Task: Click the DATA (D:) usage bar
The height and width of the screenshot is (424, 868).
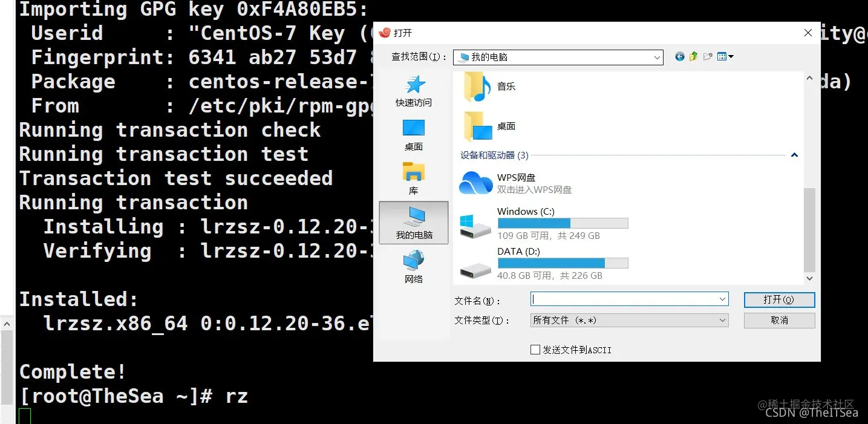Action: click(563, 263)
